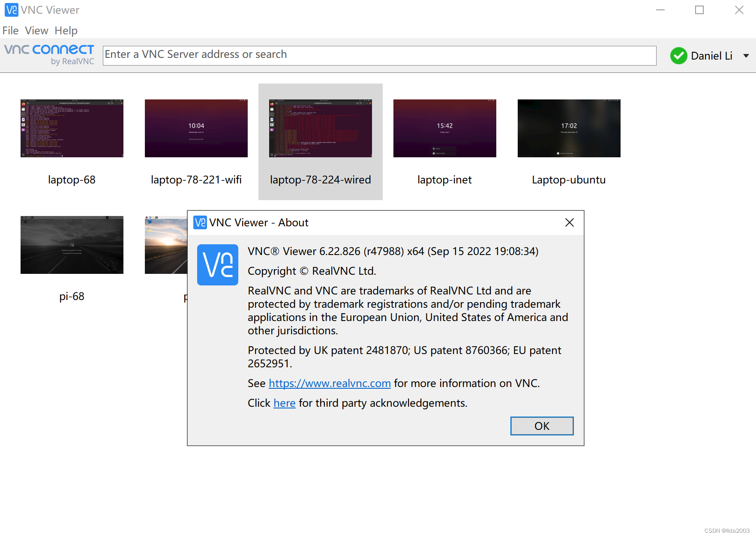Click the green signed-in checkmark icon
The height and width of the screenshot is (537, 756).
click(x=679, y=56)
